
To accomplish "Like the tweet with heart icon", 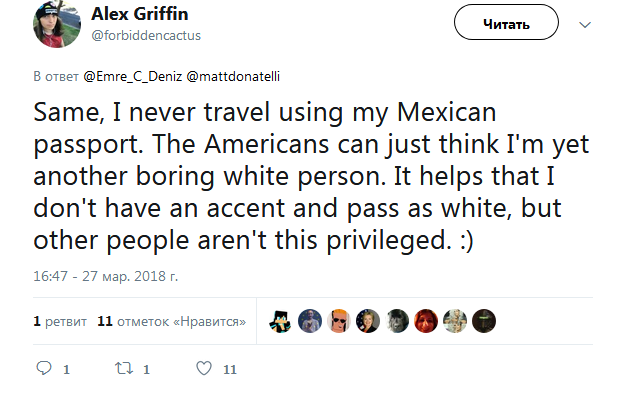I will click(204, 368).
